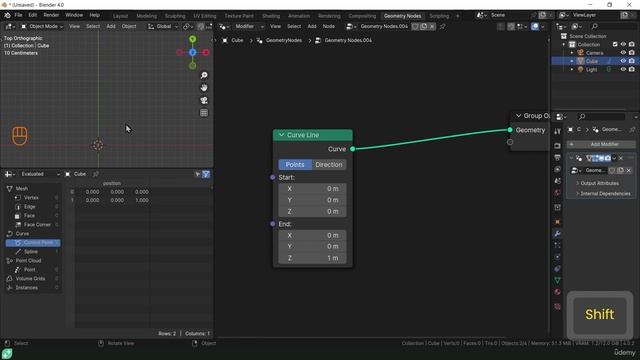Expand the Internal Dependencies panel
The image size is (640, 360).
tap(603, 193)
